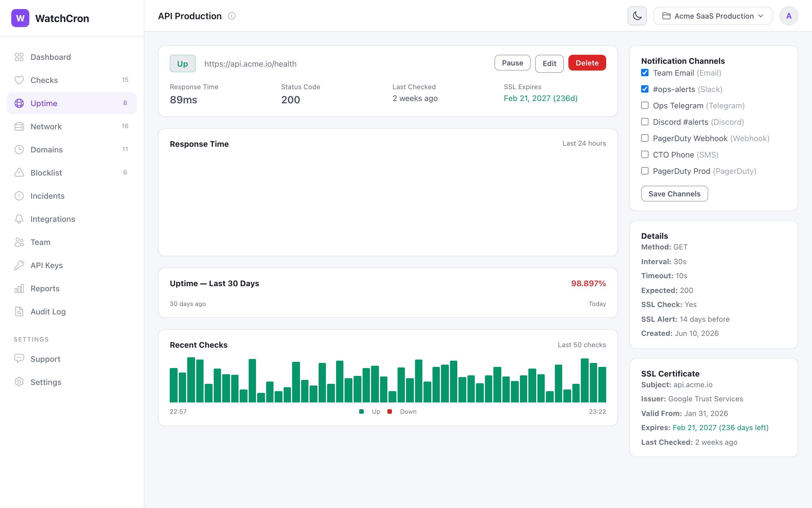Click the Uptime globe icon
The image size is (812, 508).
pos(19,103)
